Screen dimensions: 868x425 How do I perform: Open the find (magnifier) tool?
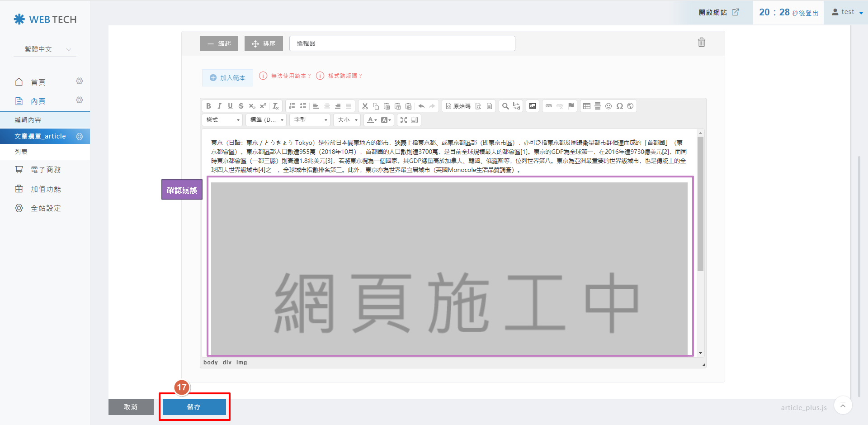coord(505,106)
